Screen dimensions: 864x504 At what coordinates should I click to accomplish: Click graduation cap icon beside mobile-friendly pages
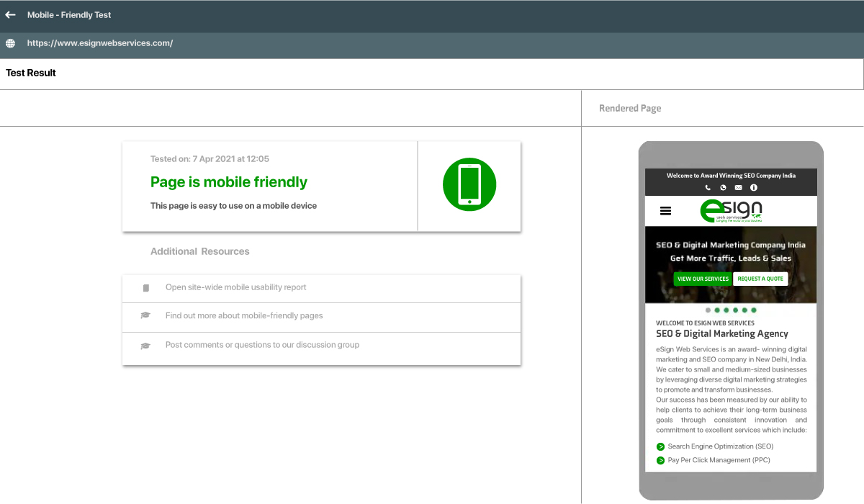pos(145,315)
